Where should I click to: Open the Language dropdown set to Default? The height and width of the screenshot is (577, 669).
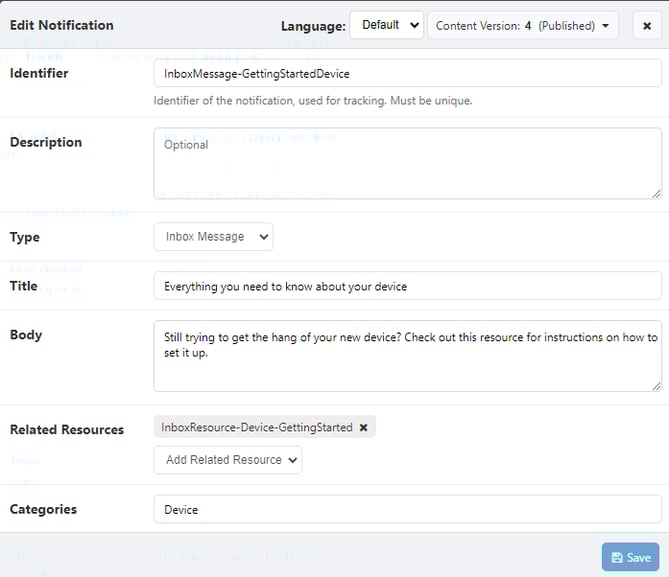click(x=386, y=25)
